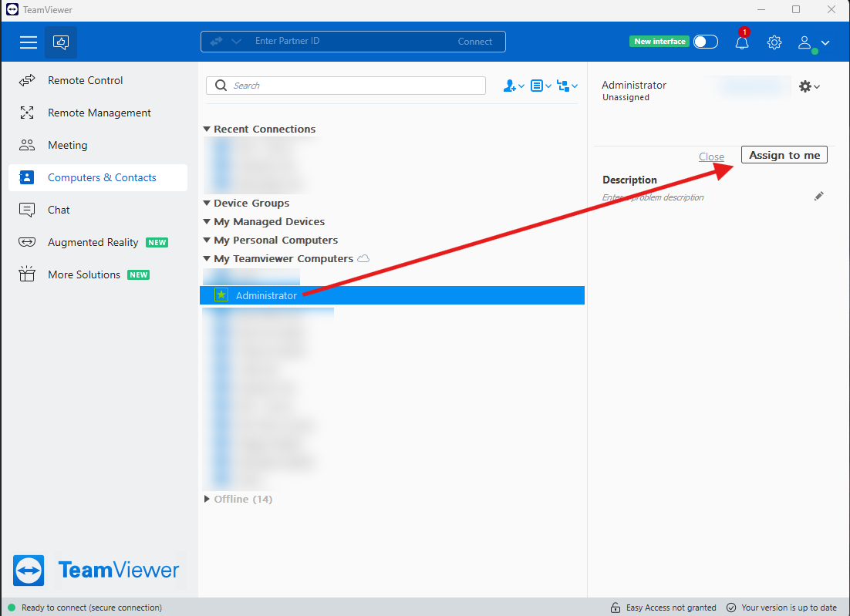Click cloud icon beside My Teamviewer Computers

coord(363,258)
